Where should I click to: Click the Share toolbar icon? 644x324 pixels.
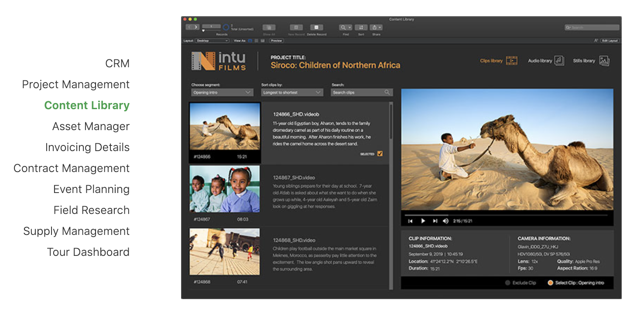(x=374, y=27)
